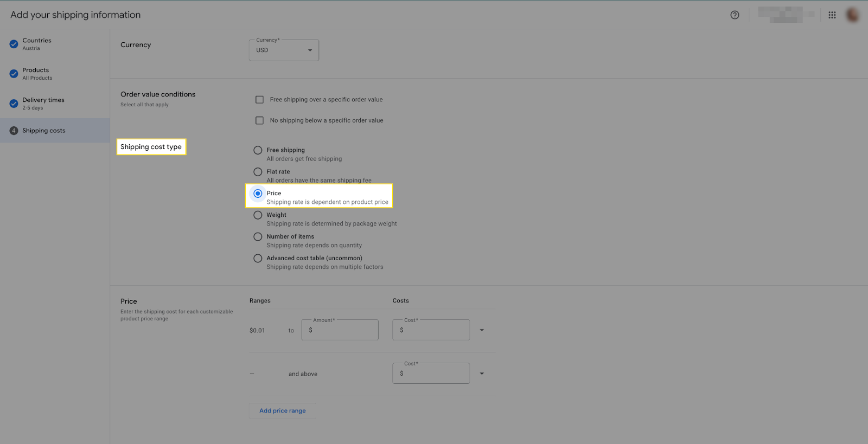Choose the Flat rate radio button
Screen dimensions: 868x444
pos(258,172)
